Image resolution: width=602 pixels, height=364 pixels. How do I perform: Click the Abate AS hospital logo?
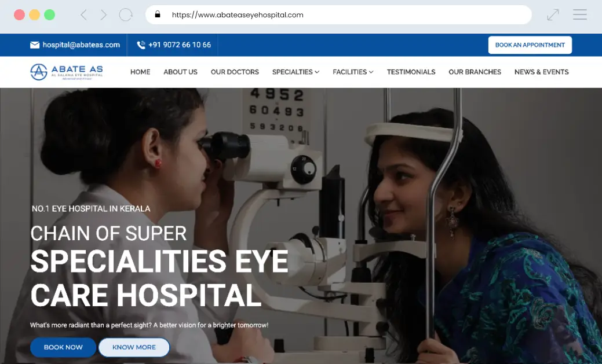click(67, 72)
